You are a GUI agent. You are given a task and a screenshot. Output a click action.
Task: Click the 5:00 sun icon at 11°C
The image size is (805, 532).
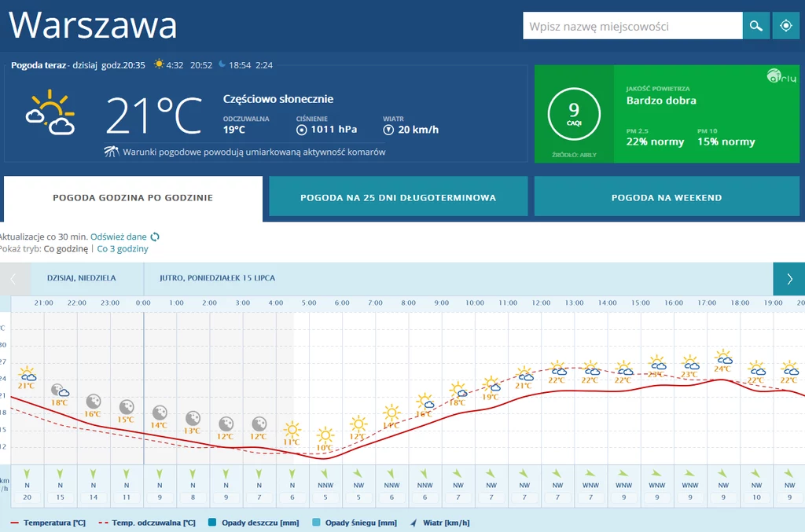click(292, 429)
